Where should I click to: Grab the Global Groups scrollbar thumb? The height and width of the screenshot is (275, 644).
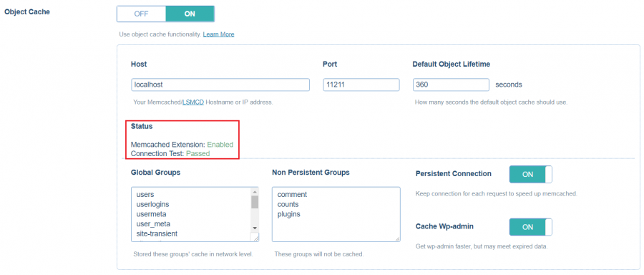point(255,202)
